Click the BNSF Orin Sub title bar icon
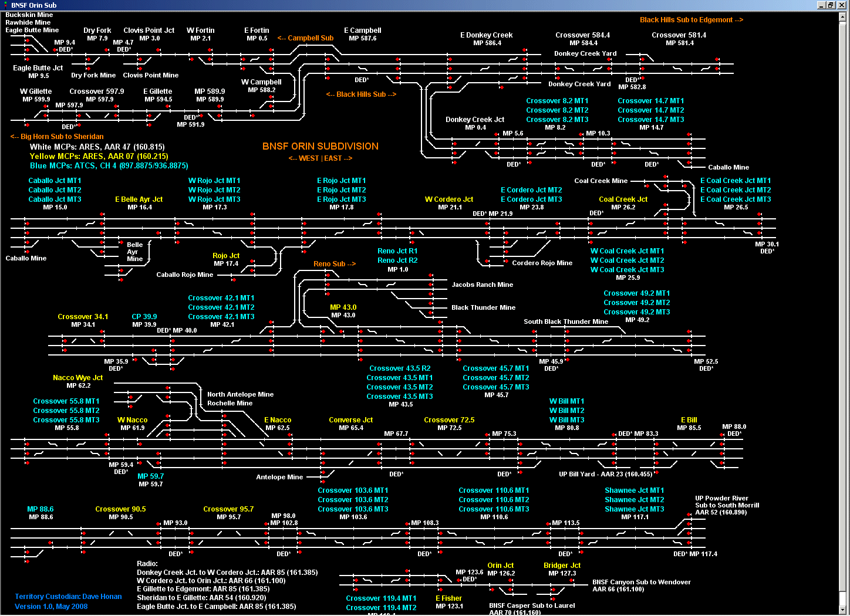Image resolution: width=850 pixels, height=616 pixels. (x=5, y=5)
